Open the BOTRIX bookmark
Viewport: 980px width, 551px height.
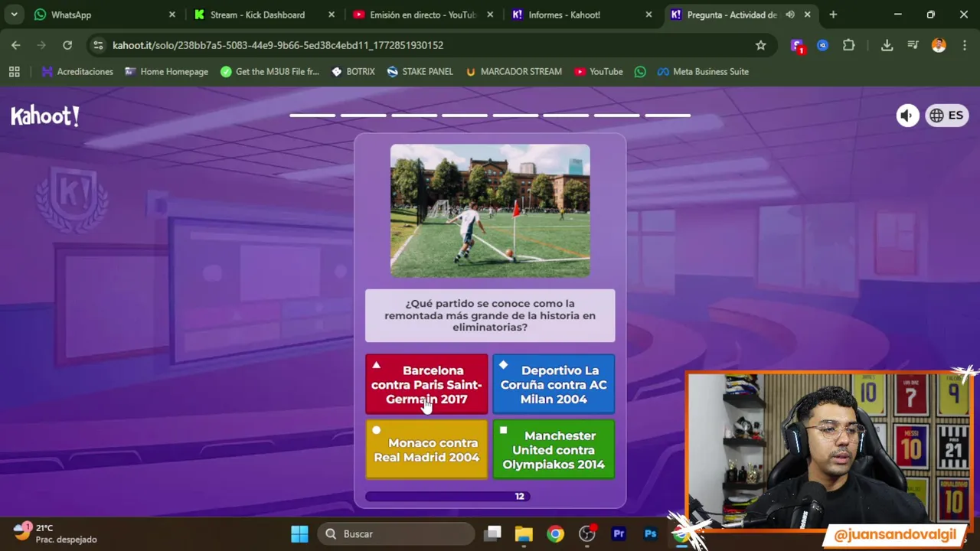(353, 71)
